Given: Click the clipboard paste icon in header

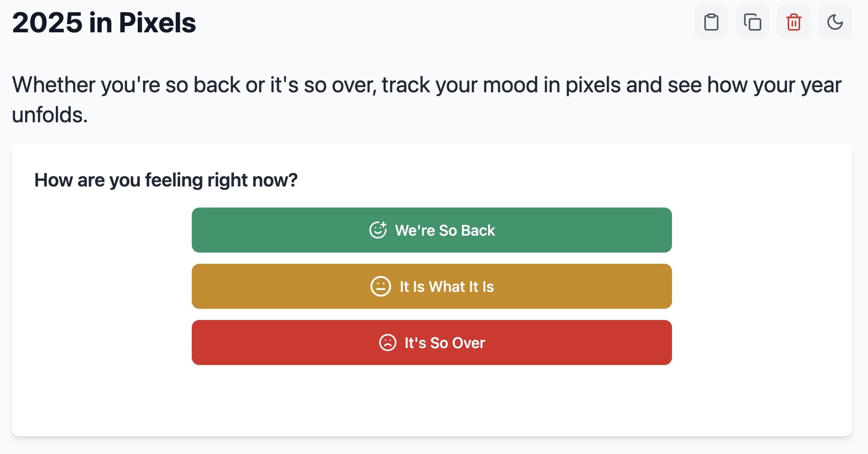Looking at the screenshot, I should 711,22.
